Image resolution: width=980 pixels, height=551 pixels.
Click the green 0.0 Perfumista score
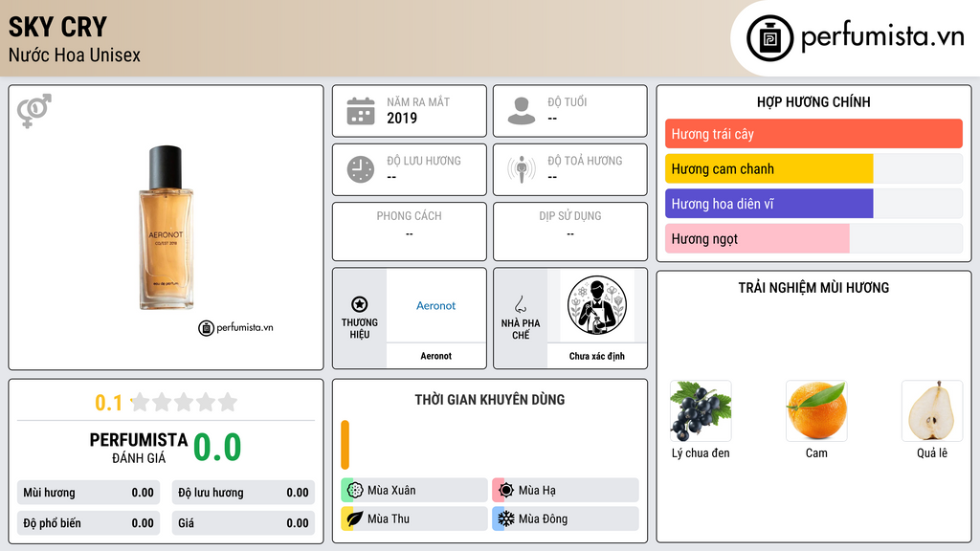[217, 448]
